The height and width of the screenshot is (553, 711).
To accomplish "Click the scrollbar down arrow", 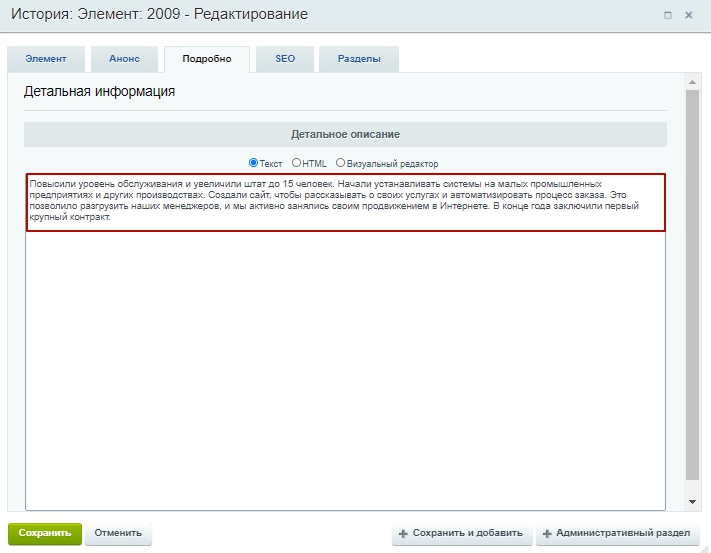I will click(x=692, y=502).
